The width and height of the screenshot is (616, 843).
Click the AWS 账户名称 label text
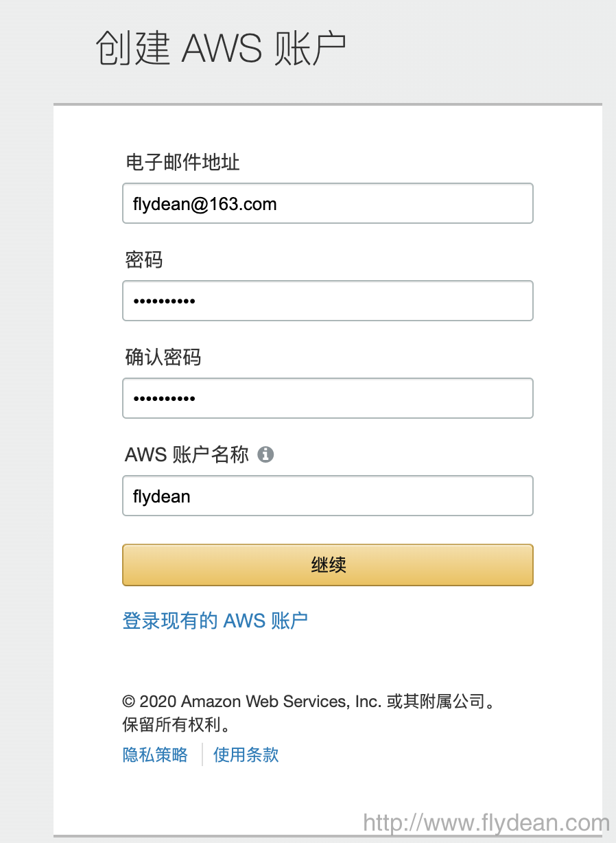187,454
